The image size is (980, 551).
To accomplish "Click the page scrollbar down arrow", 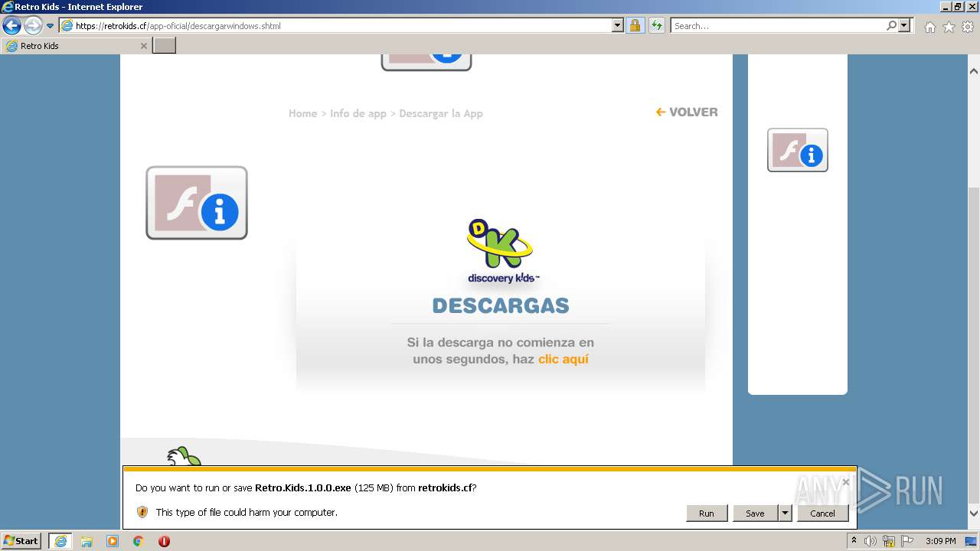I will (x=974, y=514).
